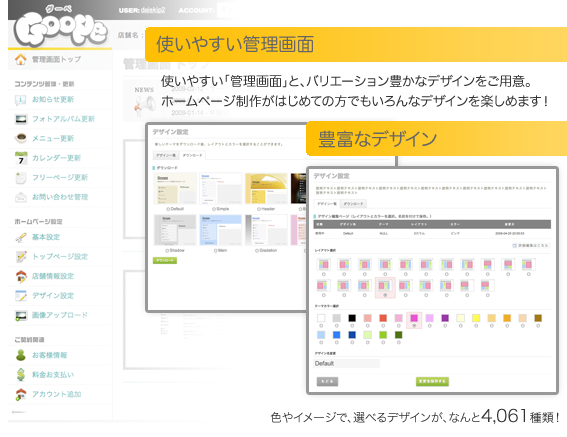Click the Main theme blue thumbnail
567x437 pixels.
coord(221,230)
